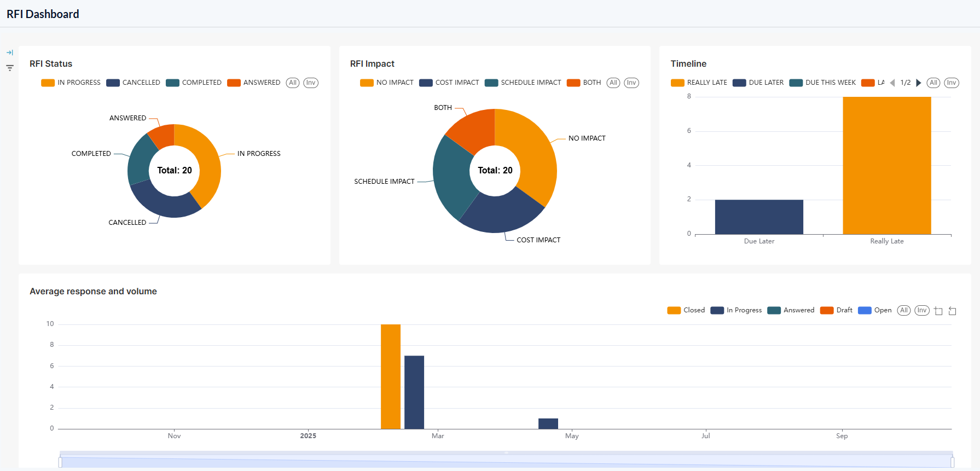Click the 'Due Later' x-axis label
The image size is (980, 471).
pyautogui.click(x=759, y=241)
